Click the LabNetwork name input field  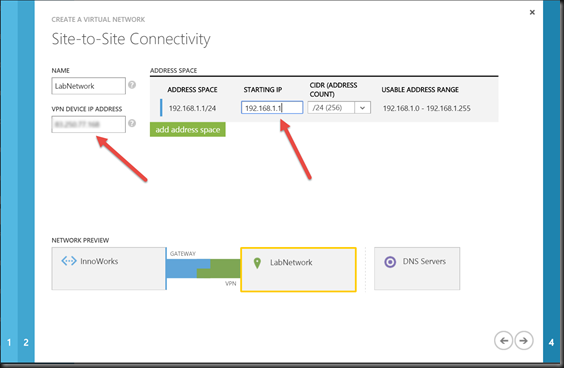88,86
